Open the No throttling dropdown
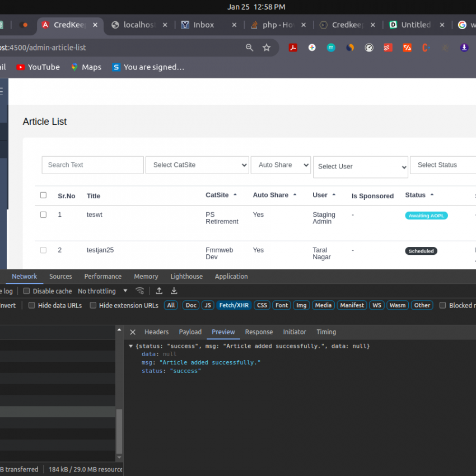The width and height of the screenshot is (476, 476). pyautogui.click(x=102, y=291)
